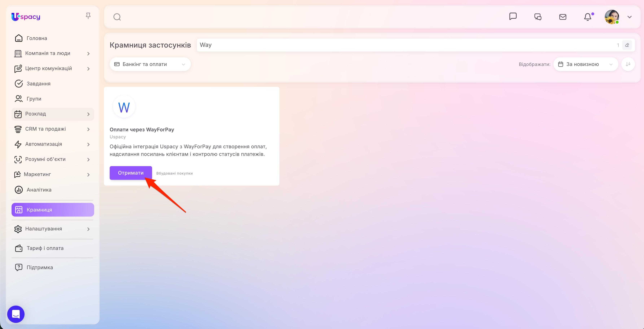Open Оплати через WayForPay app title
The image size is (644, 329).
(x=142, y=130)
